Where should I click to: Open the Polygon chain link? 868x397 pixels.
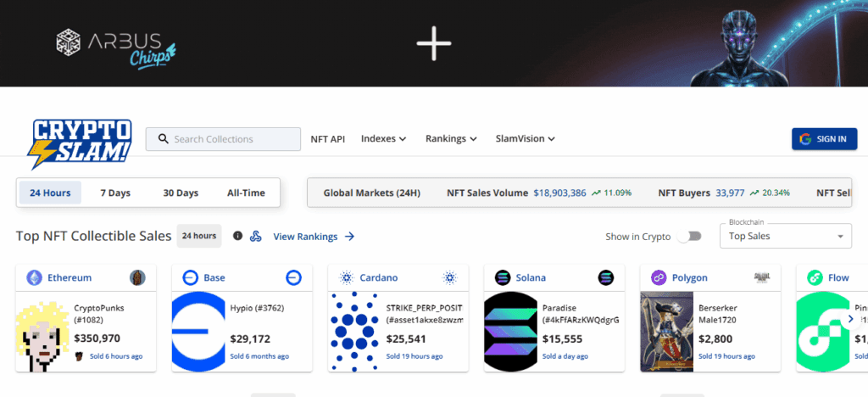pyautogui.click(x=690, y=278)
